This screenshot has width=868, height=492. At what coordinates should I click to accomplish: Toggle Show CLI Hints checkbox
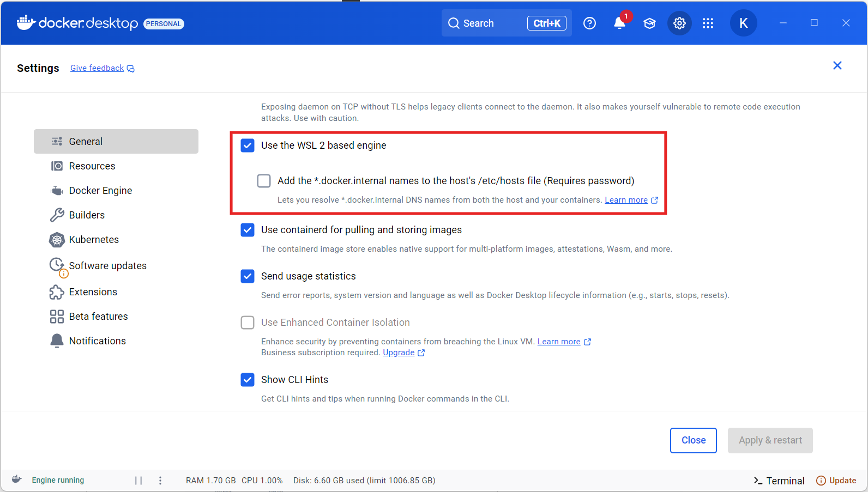[248, 380]
